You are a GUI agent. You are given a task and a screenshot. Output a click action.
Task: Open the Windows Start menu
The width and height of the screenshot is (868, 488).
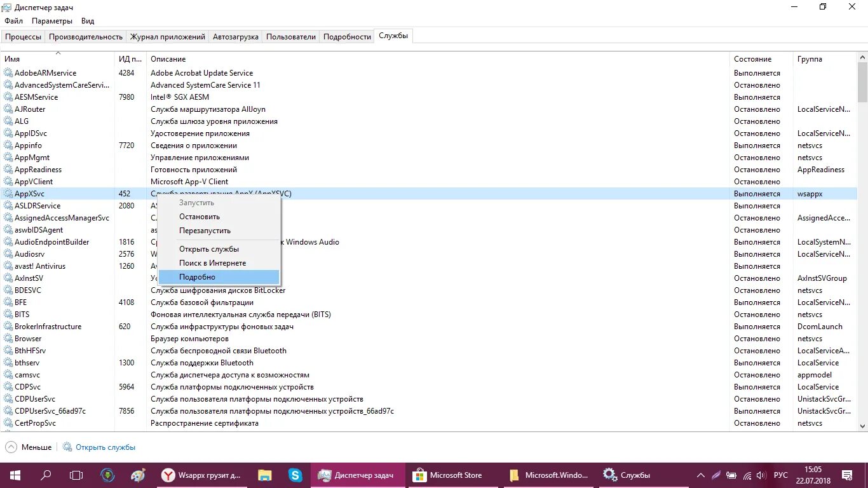(x=15, y=475)
